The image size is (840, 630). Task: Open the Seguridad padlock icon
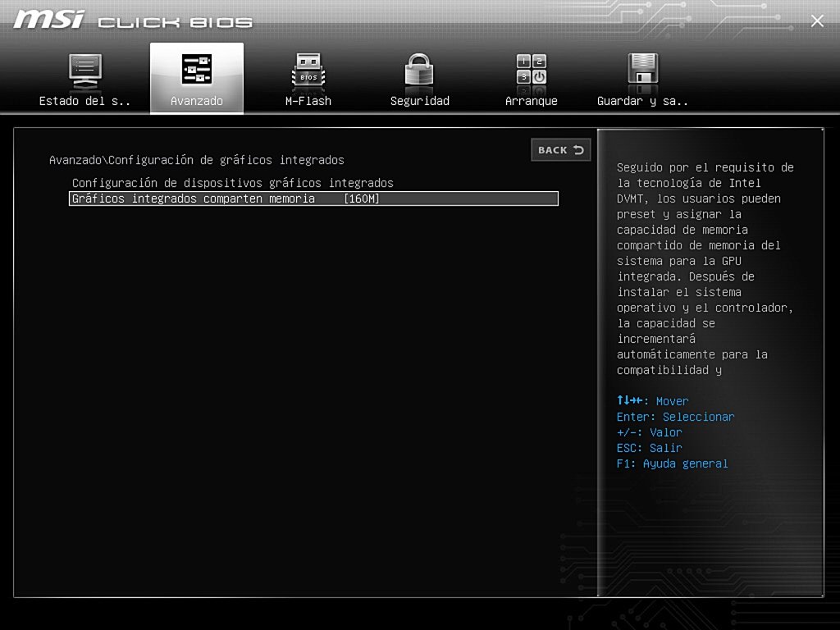[x=419, y=70]
